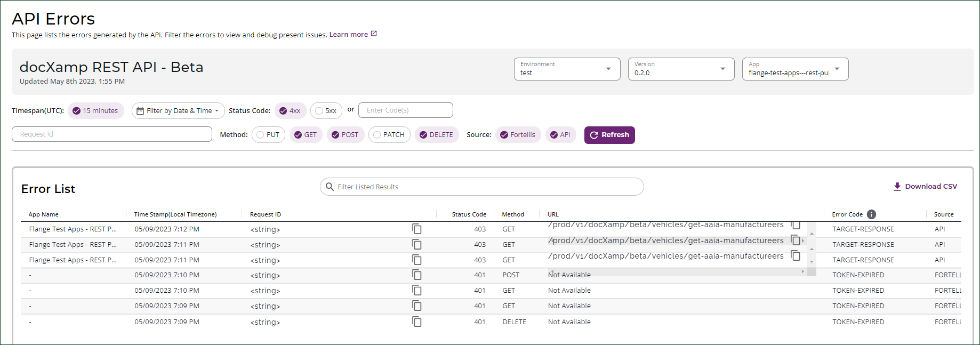The image size is (980, 345).
Task: Click the search magnifier in Filter Listed Results
Action: coord(330,187)
